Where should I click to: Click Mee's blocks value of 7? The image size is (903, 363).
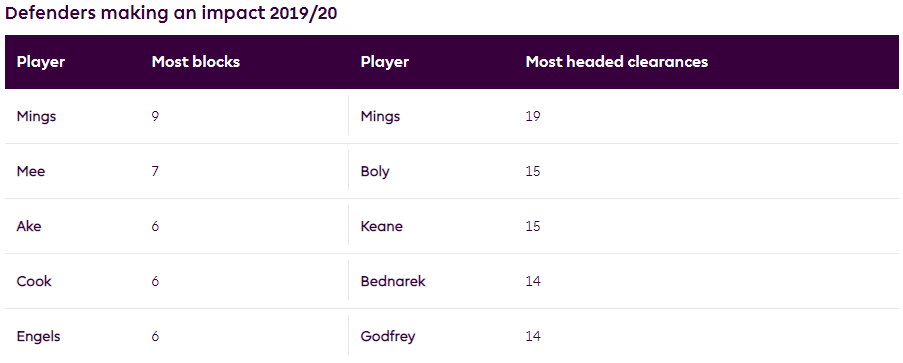pyautogui.click(x=155, y=172)
